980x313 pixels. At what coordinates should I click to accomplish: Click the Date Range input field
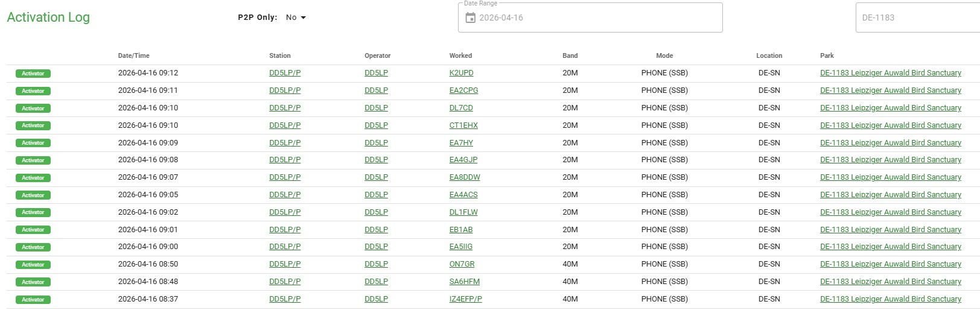(x=597, y=18)
